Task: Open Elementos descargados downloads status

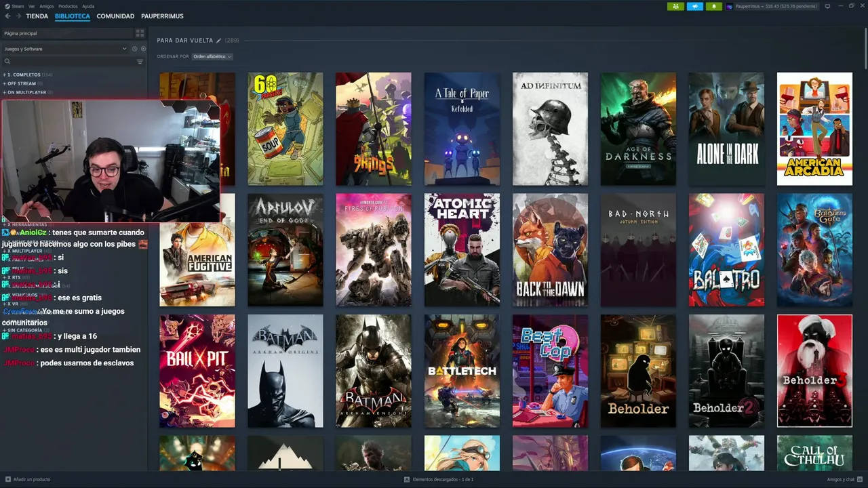Action: [439, 479]
